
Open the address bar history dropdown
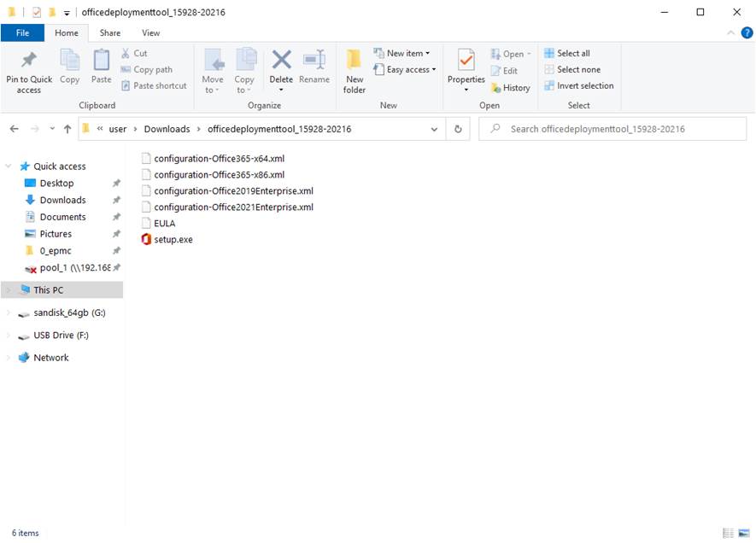(435, 129)
